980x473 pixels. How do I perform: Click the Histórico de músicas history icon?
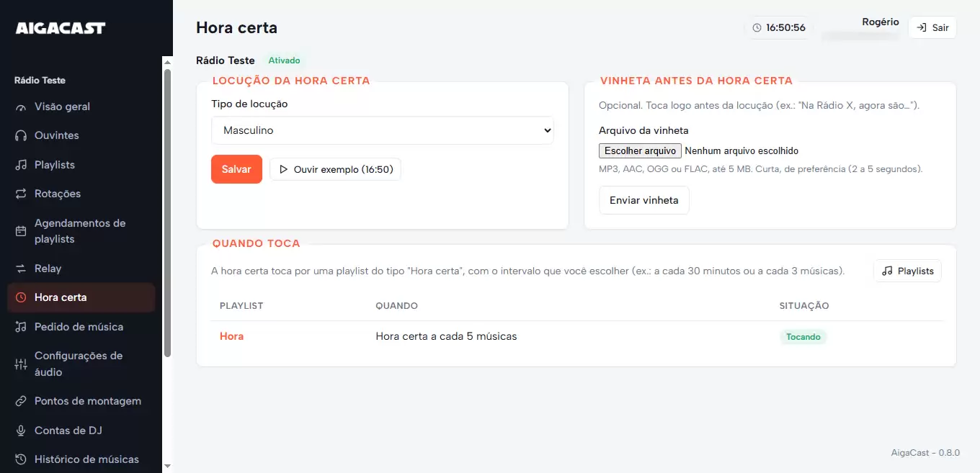21,460
